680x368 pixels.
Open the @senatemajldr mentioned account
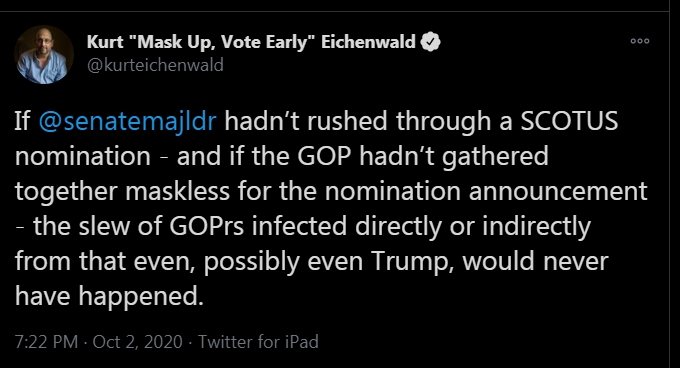[127, 121]
